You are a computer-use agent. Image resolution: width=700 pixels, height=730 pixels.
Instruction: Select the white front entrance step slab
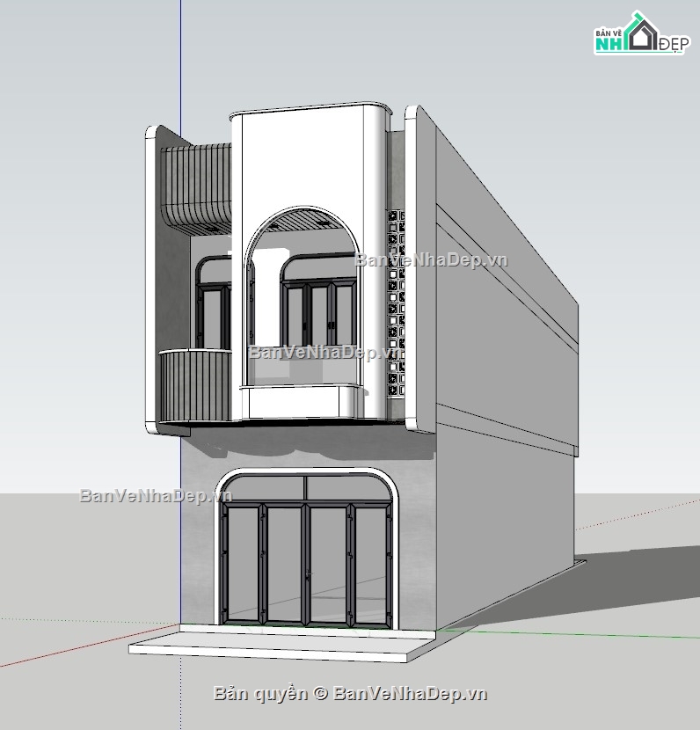[283, 647]
